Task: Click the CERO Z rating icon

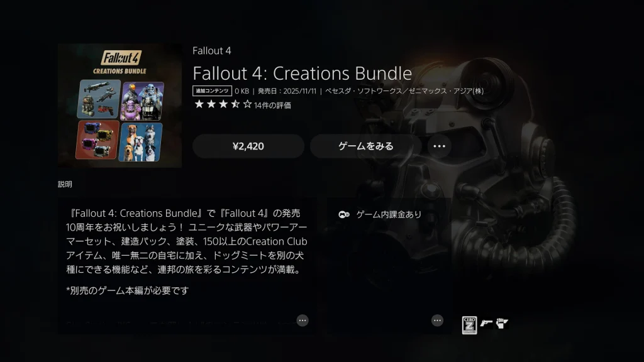Action: coord(469,325)
